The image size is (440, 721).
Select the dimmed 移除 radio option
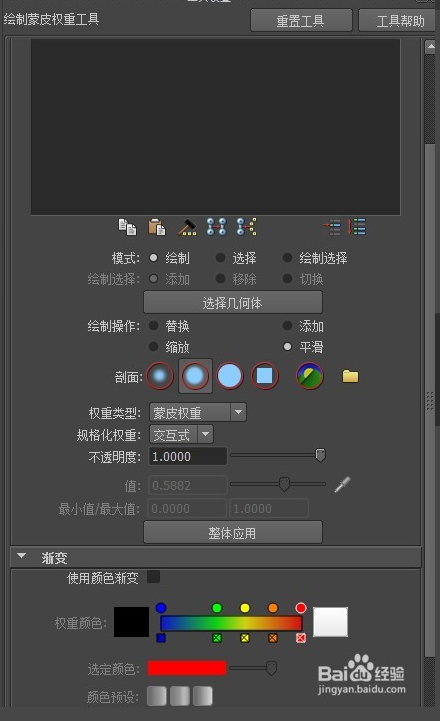point(221,279)
